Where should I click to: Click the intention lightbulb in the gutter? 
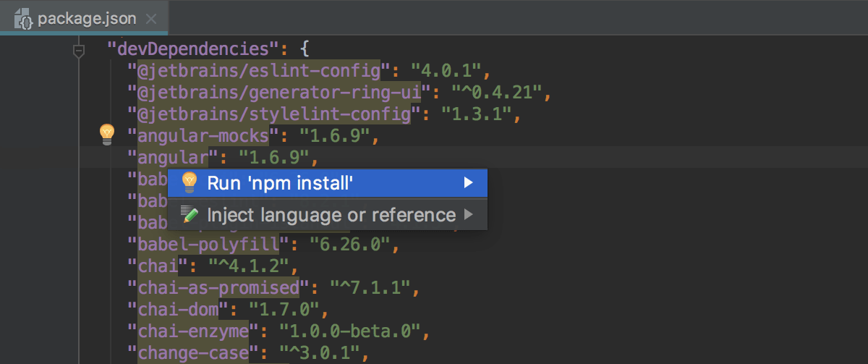[106, 133]
